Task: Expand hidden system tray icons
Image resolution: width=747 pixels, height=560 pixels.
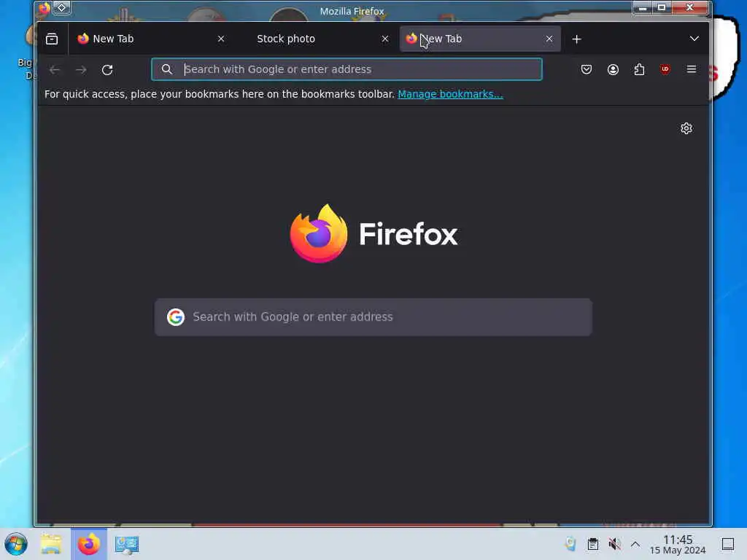Action: (x=635, y=544)
